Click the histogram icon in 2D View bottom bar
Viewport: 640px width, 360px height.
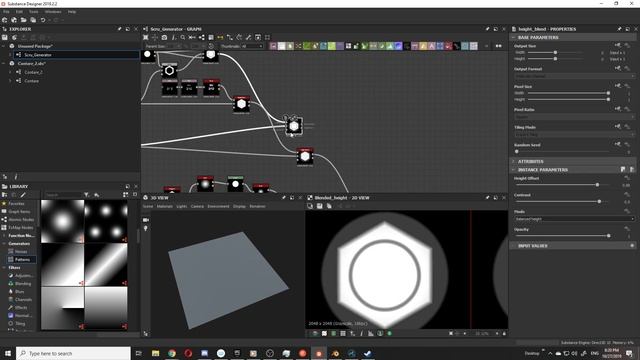tap(371, 333)
